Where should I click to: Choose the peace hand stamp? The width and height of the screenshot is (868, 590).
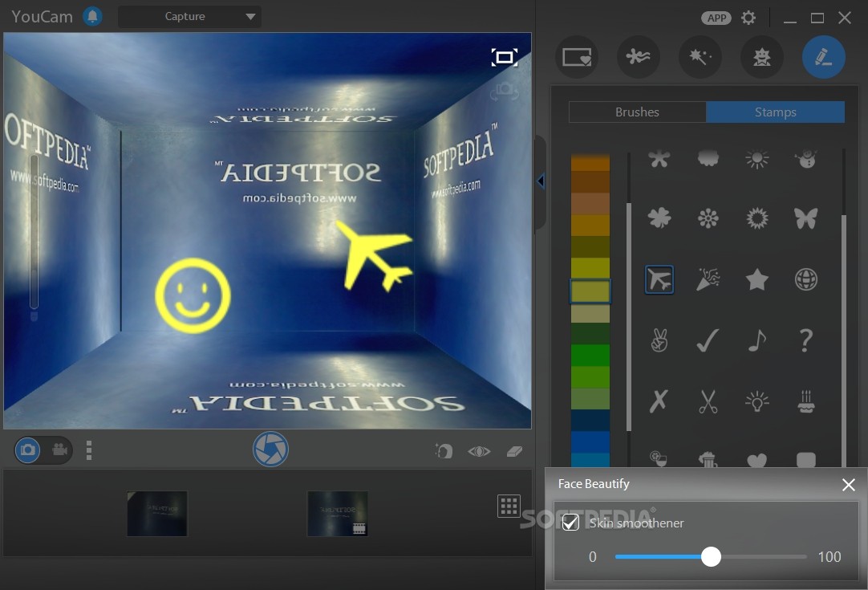click(x=659, y=340)
